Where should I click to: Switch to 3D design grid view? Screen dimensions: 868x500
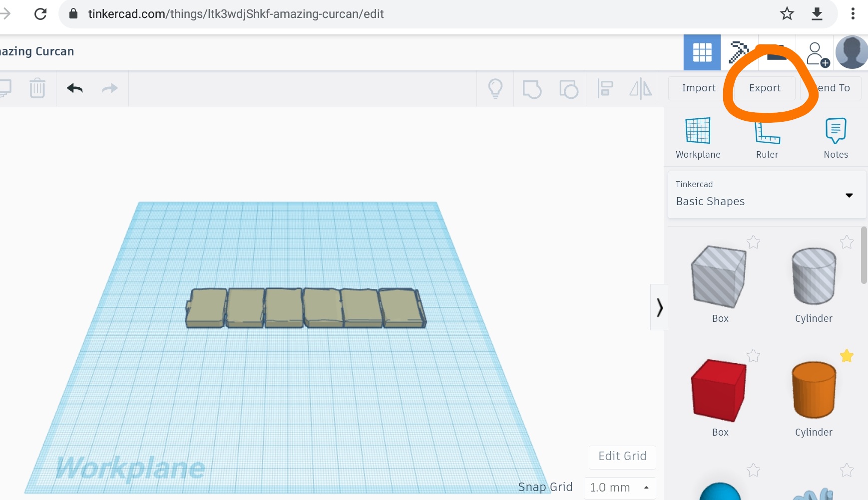point(702,52)
